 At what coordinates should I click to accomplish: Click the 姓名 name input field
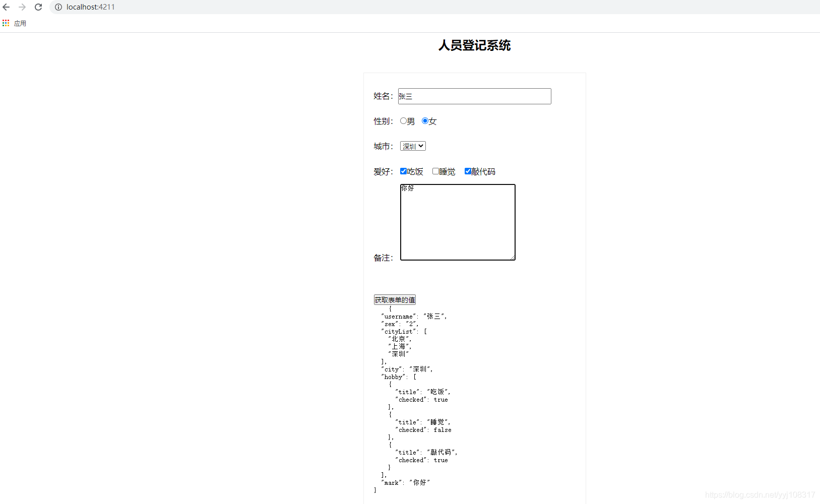[x=474, y=96]
